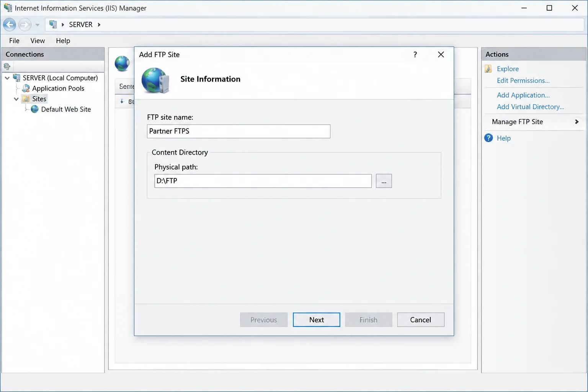Image resolution: width=588 pixels, height=392 pixels.
Task: Click the Physical path input field
Action: tap(263, 181)
